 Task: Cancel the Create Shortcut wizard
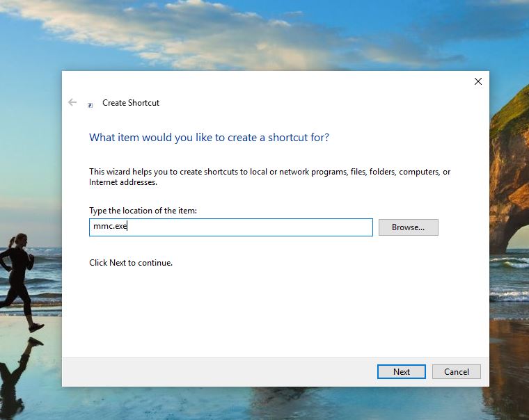(x=456, y=371)
